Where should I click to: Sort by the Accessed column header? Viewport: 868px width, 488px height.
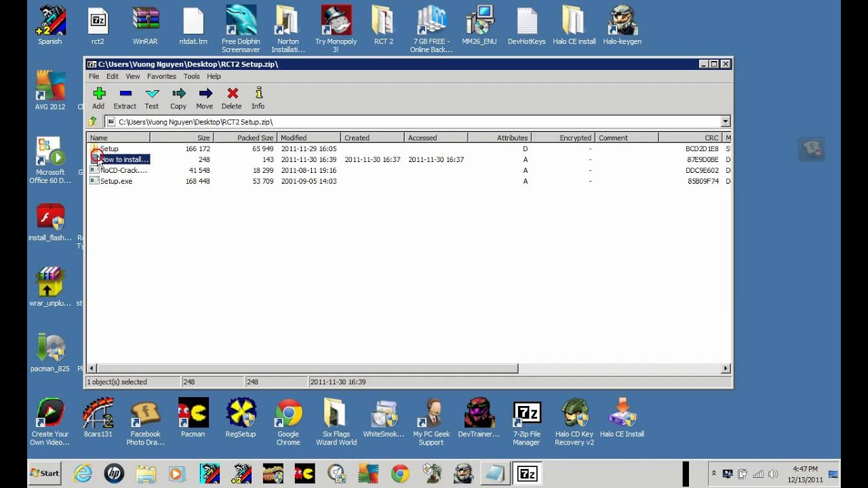click(436, 138)
